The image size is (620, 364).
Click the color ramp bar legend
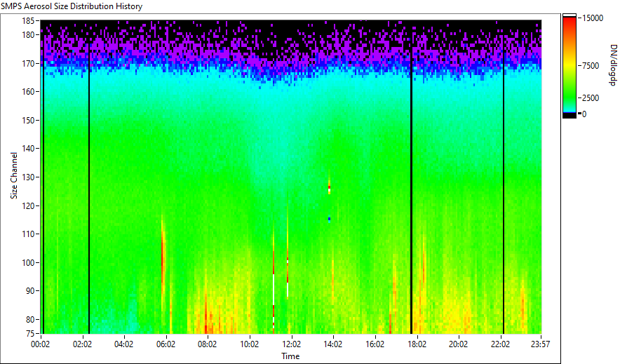click(x=570, y=66)
